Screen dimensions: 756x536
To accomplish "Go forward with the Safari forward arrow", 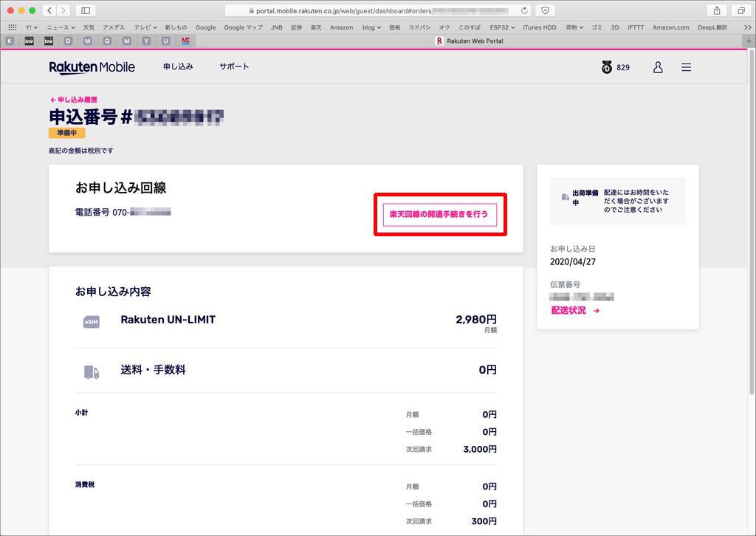I will pyautogui.click(x=63, y=10).
